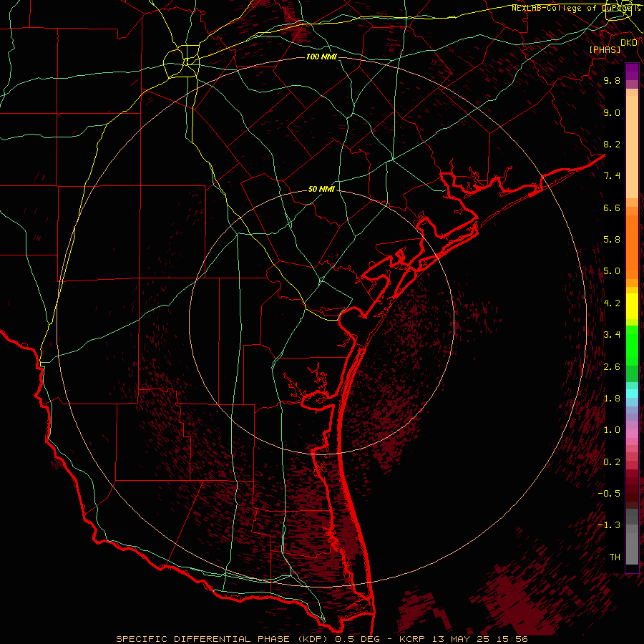Click the 2.6 scale value
This screenshot has width=644, height=644.
pos(612,367)
